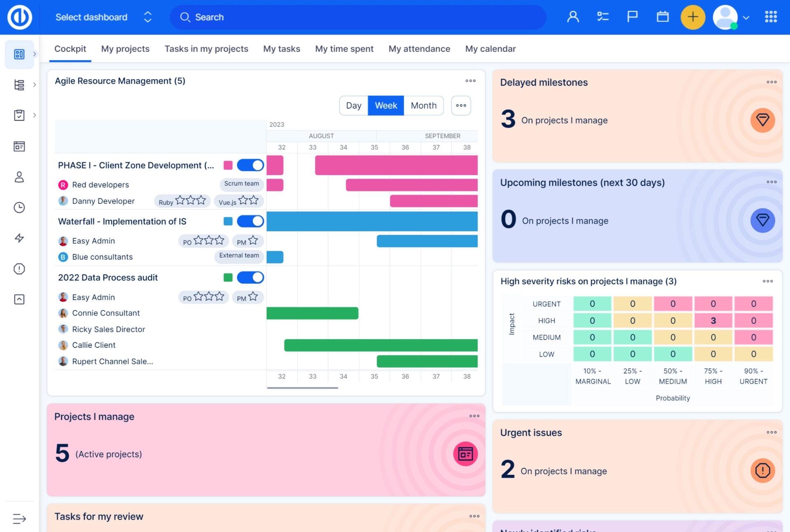Disable the 2022 Data Process audit toggle
The image size is (790, 532).
[250, 277]
